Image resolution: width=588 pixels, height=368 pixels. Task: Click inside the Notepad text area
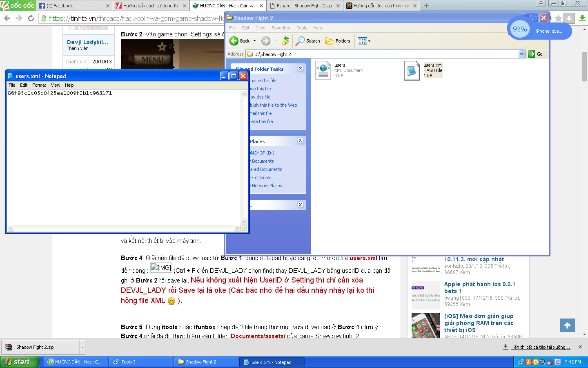pos(122,155)
